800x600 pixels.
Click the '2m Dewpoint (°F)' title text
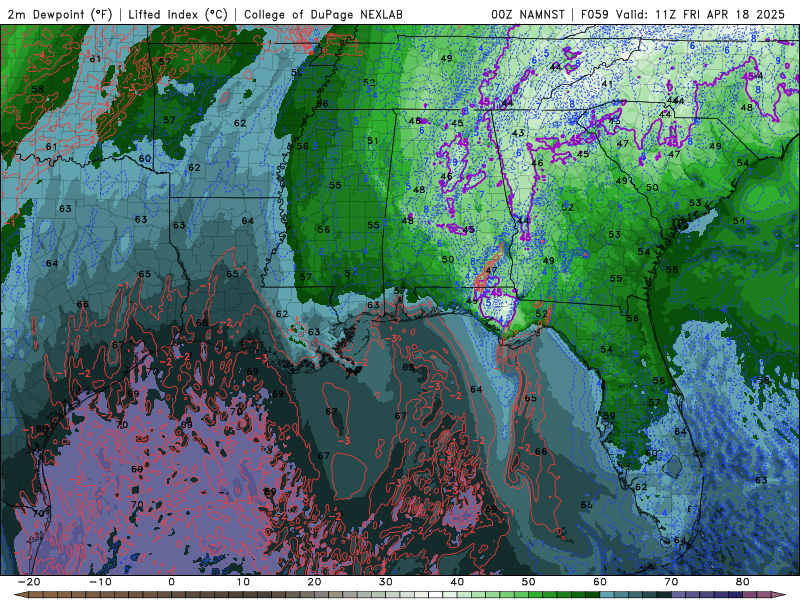tap(59, 14)
